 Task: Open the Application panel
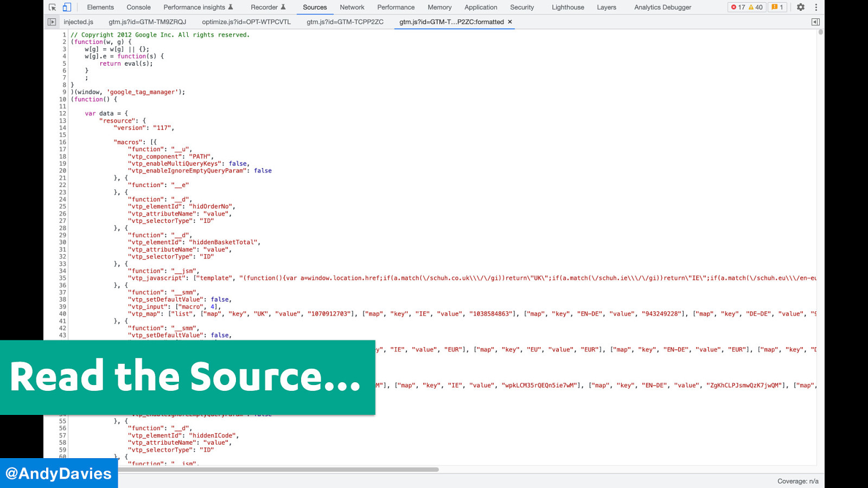coord(481,7)
